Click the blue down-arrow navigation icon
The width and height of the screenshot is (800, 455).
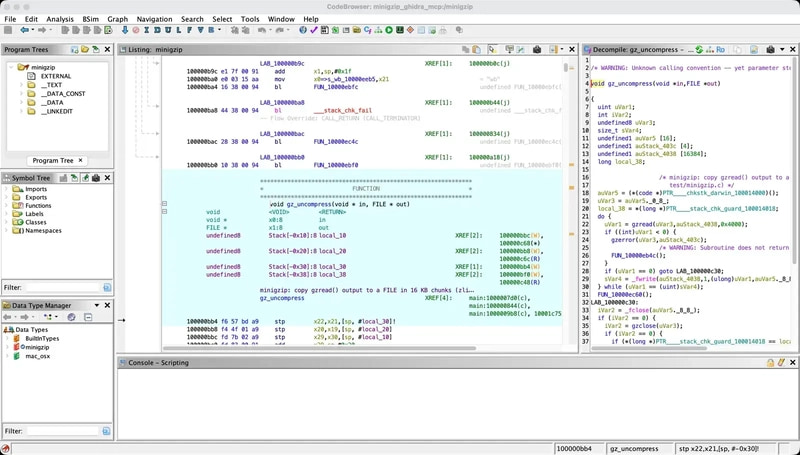(x=125, y=30)
